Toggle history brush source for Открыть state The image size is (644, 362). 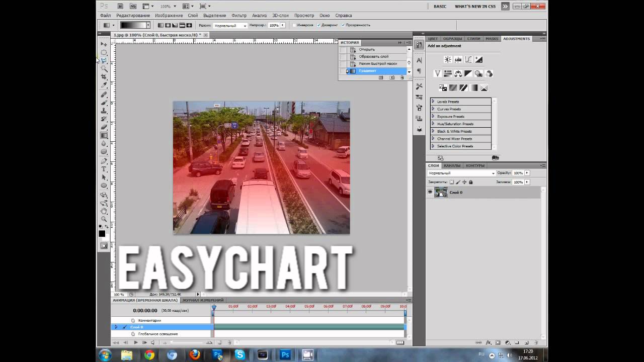343,50
